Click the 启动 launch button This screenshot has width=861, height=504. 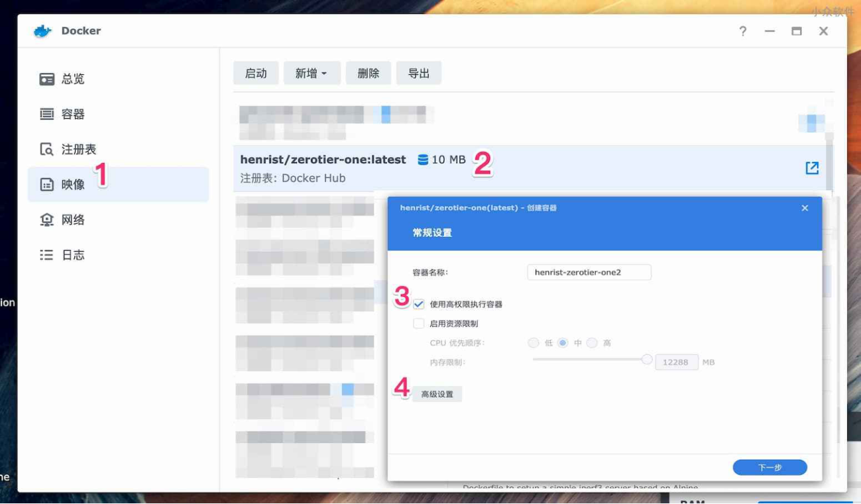[x=256, y=73]
